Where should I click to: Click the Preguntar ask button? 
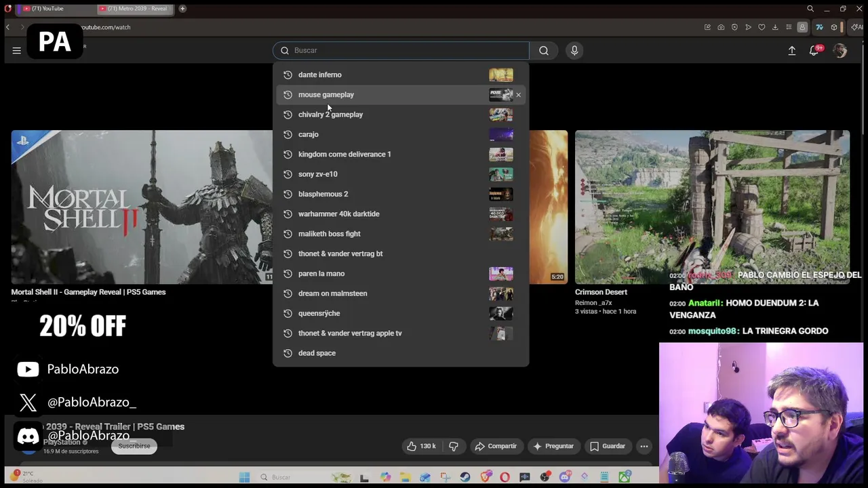click(553, 446)
